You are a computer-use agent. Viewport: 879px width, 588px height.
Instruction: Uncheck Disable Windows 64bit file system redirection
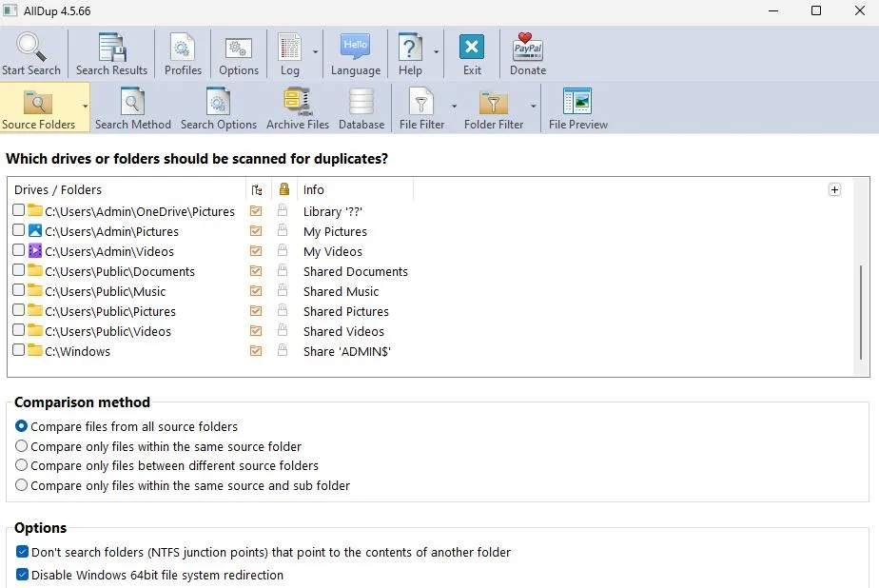click(22, 575)
